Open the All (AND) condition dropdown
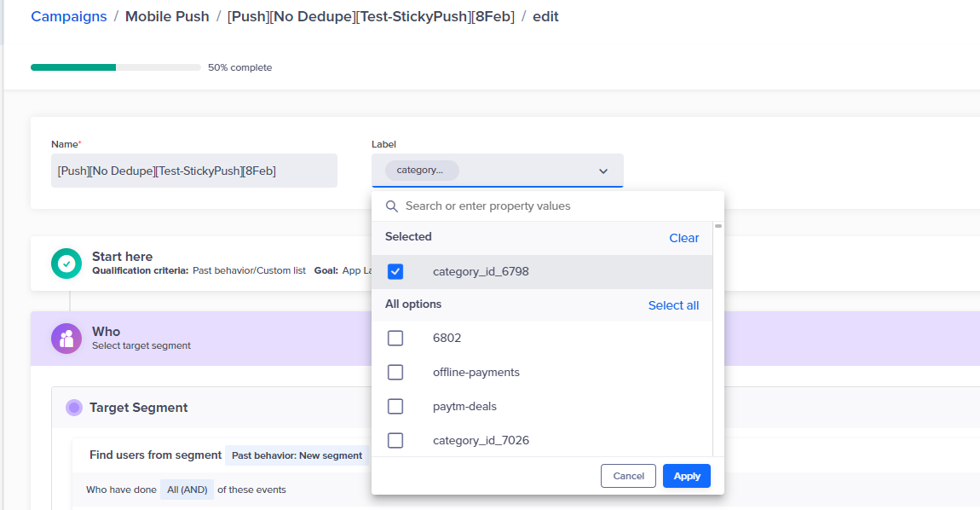 pos(187,490)
